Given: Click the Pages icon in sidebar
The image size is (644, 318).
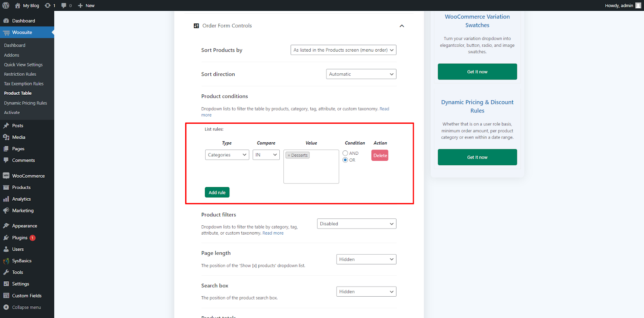Looking at the screenshot, I should point(6,149).
